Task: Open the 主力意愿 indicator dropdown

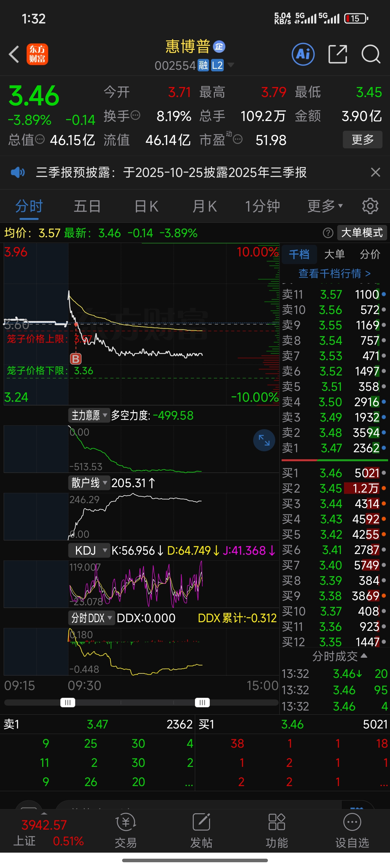Action: [x=89, y=415]
